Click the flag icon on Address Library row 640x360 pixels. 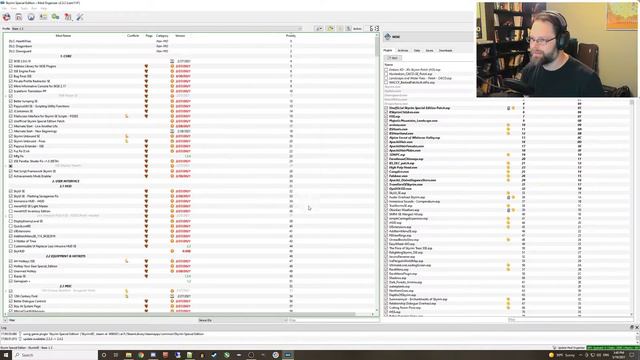146,66
